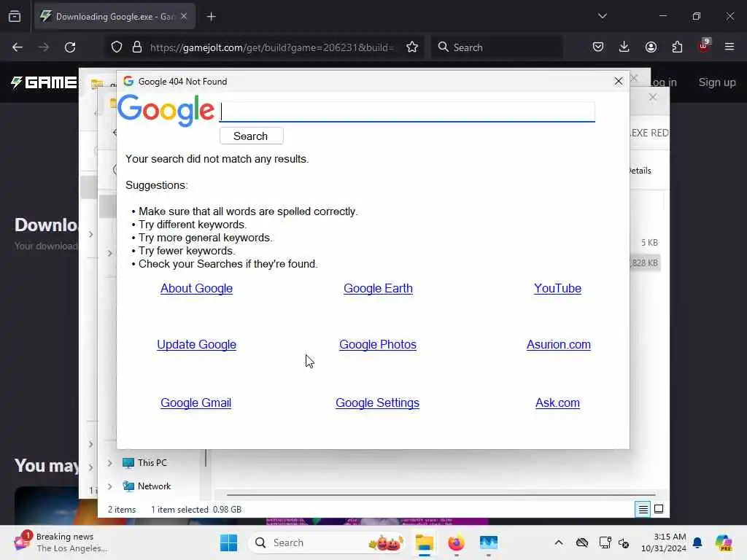The height and width of the screenshot is (560, 747).
Task: Open the blue monitor app on taskbar
Action: click(488, 542)
